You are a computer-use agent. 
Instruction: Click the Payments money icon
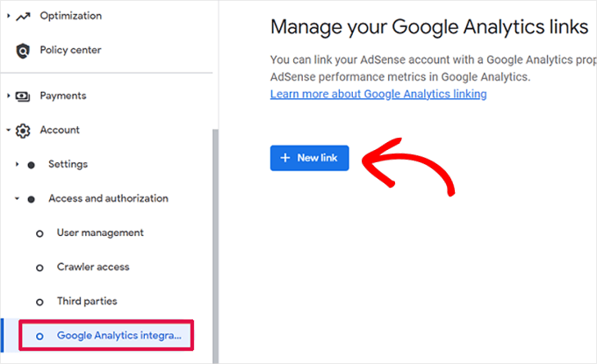[23, 96]
